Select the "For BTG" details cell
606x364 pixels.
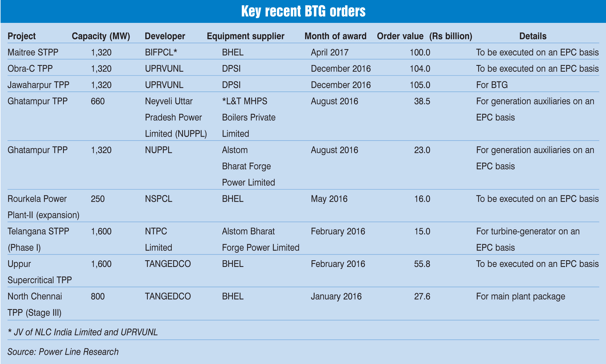click(492, 85)
